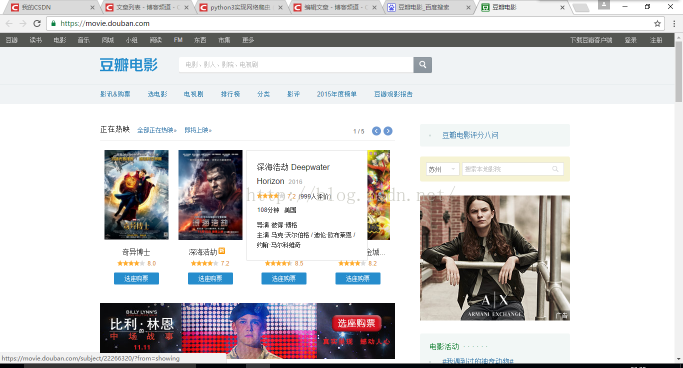The image size is (683, 368).
Task: Open 2015年度榜单 navigation link
Action: click(337, 94)
